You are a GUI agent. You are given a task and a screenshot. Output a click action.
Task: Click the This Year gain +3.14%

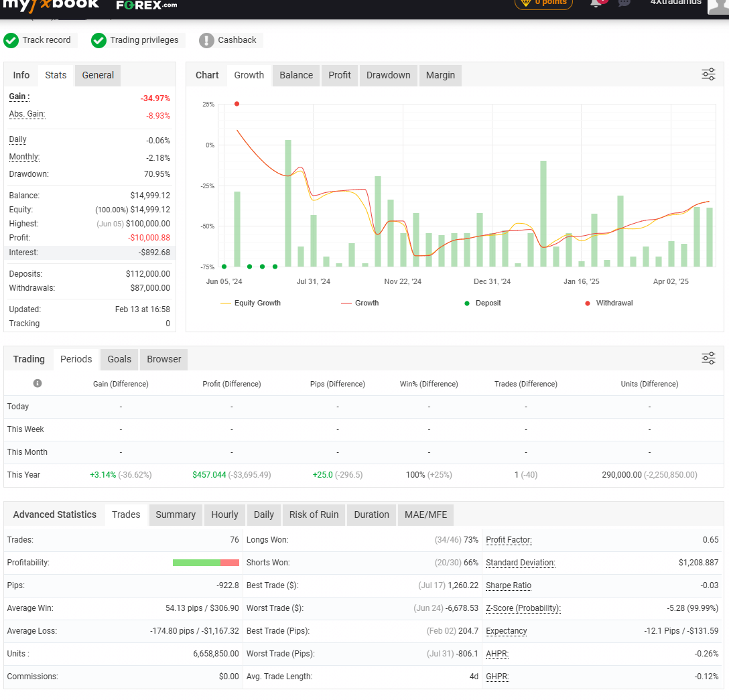pos(103,474)
